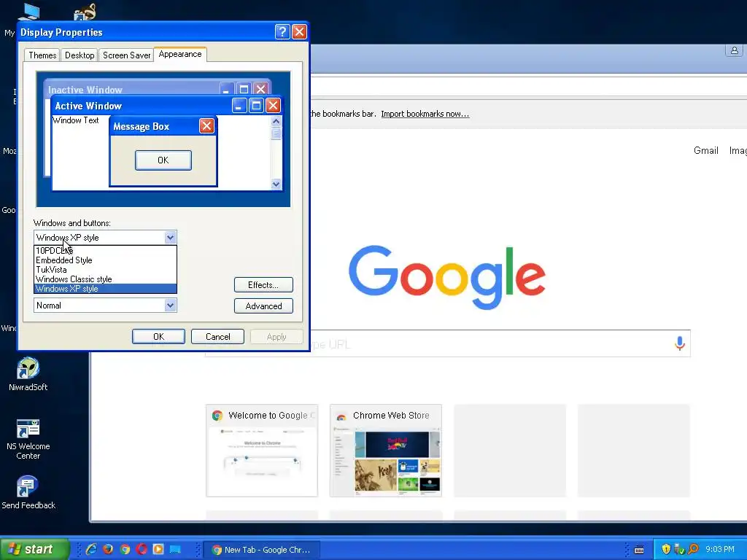The width and height of the screenshot is (747, 560).
Task: Click the 9:03 PM taskbar clock
Action: point(720,550)
